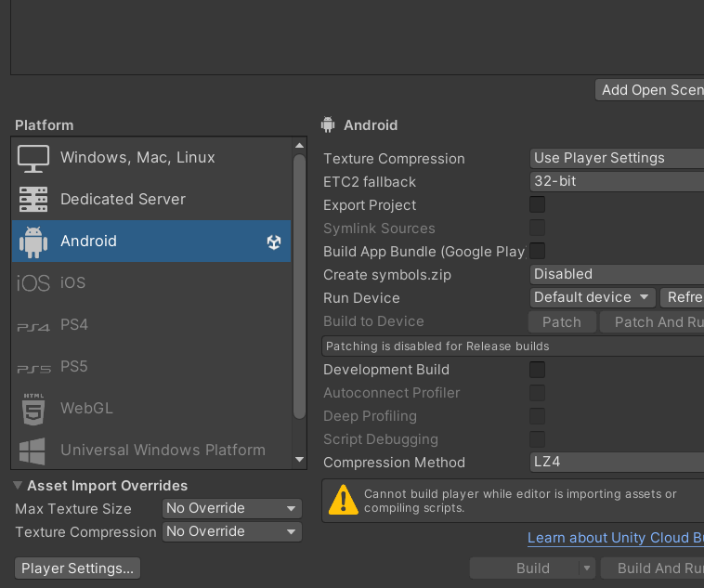Click the PS5 logo icon
This screenshot has width=704, height=588.
pos(33,369)
